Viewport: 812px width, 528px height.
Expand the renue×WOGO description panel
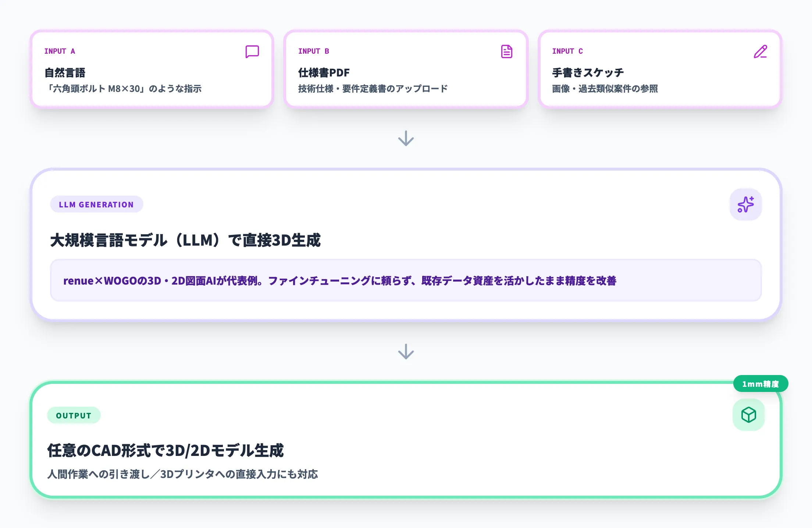(406, 281)
